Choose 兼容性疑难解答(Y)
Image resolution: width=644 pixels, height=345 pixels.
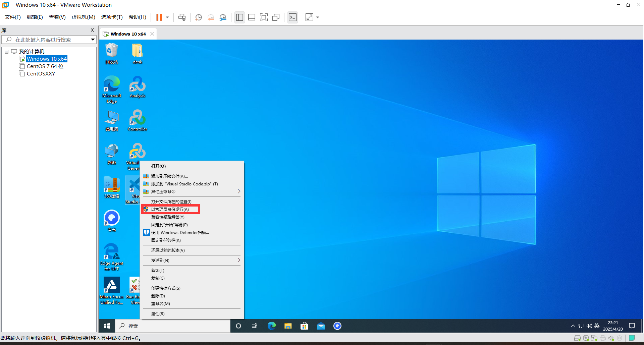192,217
